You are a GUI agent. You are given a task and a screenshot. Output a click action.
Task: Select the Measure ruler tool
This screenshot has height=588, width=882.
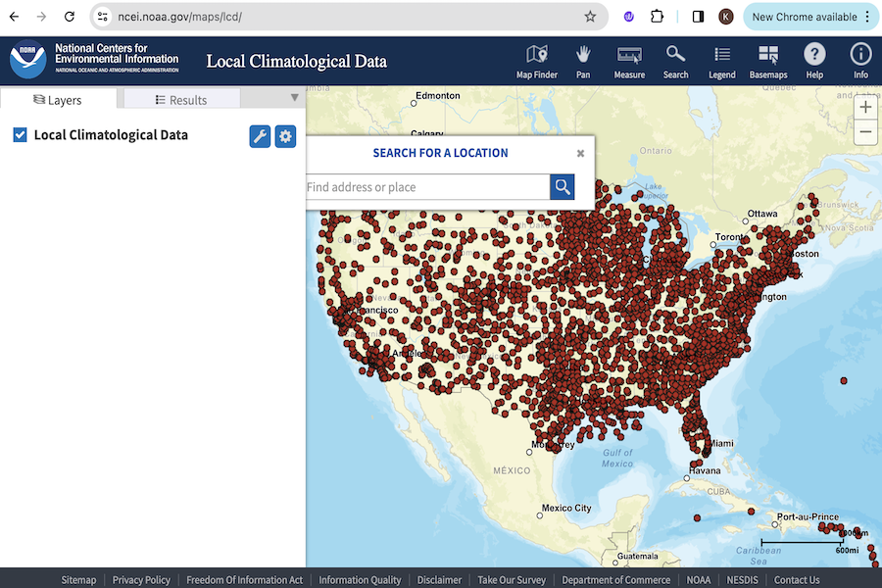[629, 62]
